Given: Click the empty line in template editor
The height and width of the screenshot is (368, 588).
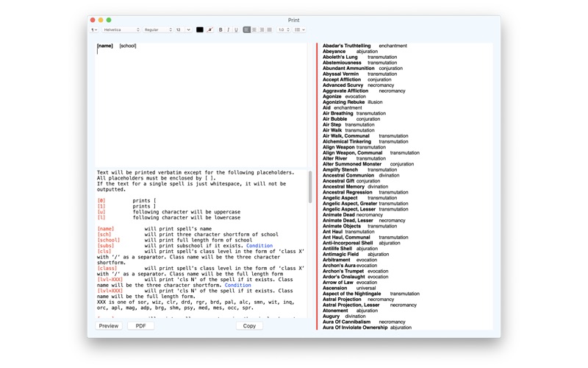Looking at the screenshot, I should pyautogui.click(x=201, y=52).
